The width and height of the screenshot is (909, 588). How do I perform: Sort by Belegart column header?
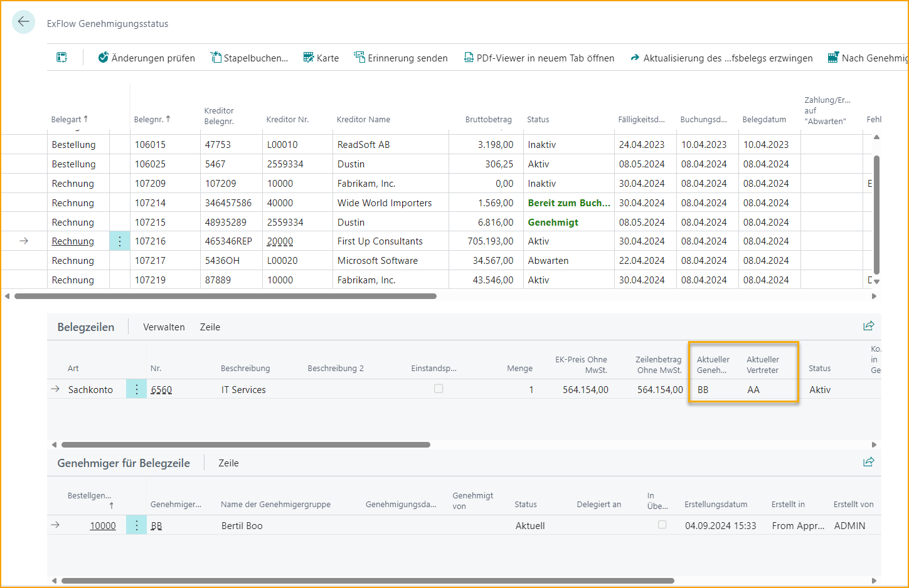[x=70, y=119]
